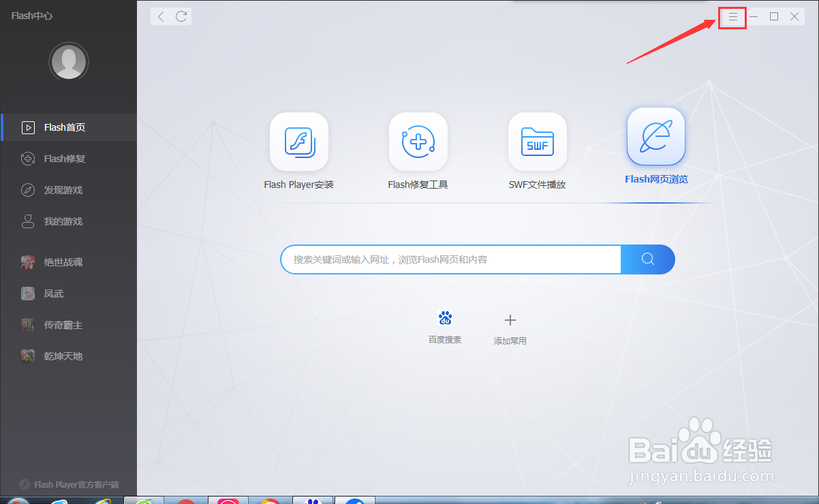Open the hamburger main menu

[733, 16]
